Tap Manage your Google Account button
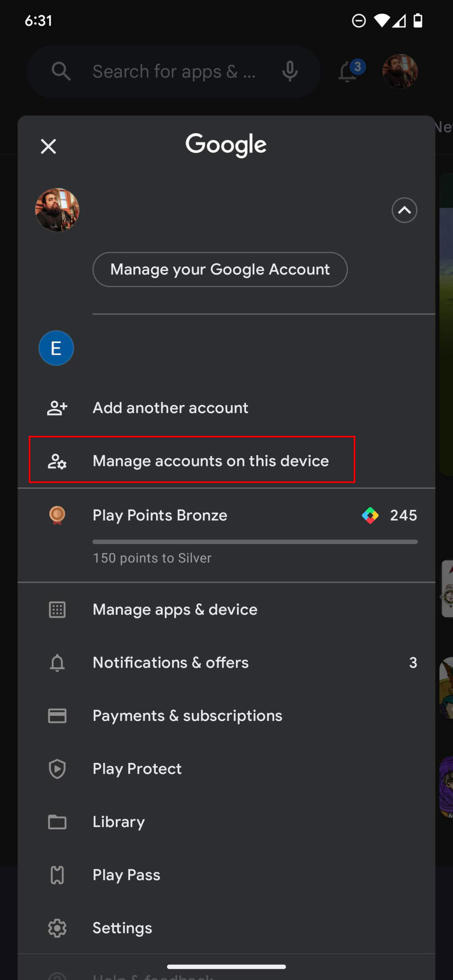Viewport: 453px width, 980px height. click(220, 269)
